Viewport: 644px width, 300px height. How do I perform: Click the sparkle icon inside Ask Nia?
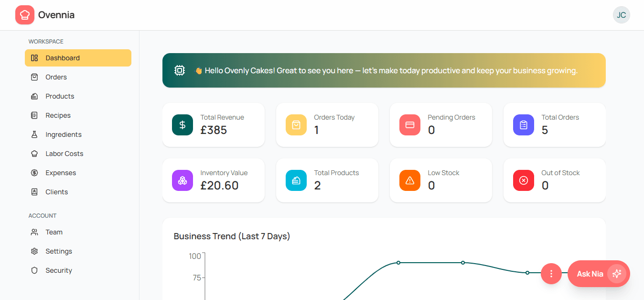(x=617, y=274)
